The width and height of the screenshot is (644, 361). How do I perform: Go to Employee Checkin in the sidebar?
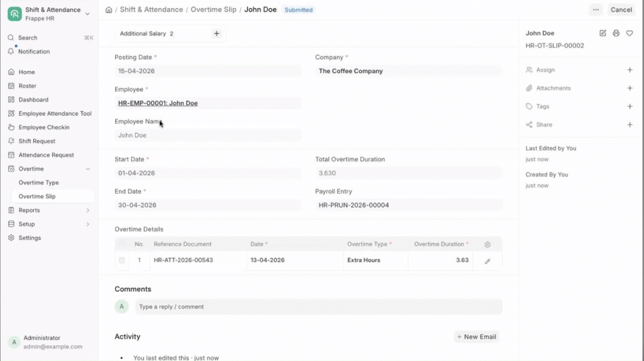[44, 128]
